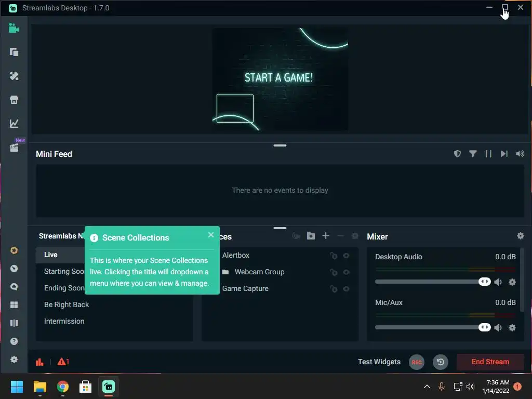Image resolution: width=532 pixels, height=399 pixels.
Task: Toggle visibility of Alertbox source
Action: pos(346,256)
